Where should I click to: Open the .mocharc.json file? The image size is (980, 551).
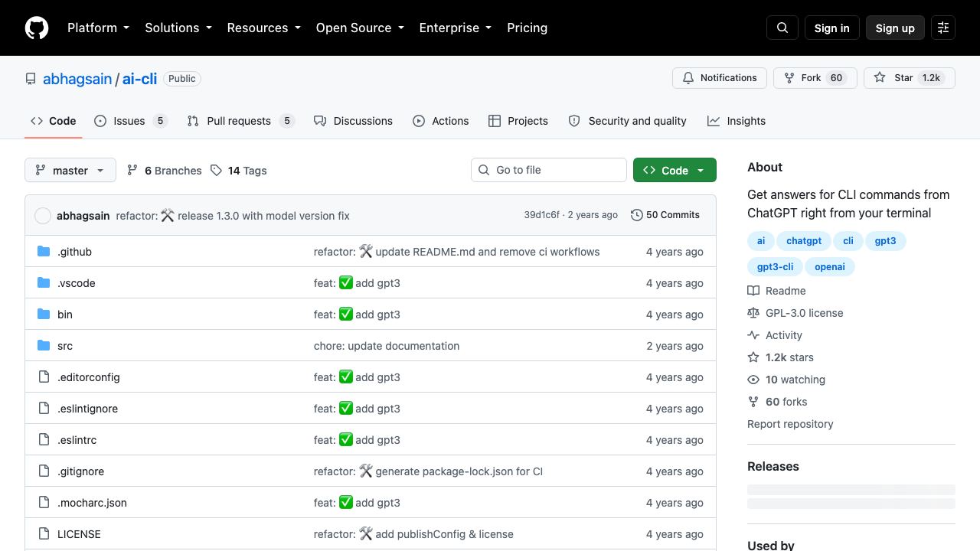pos(92,503)
